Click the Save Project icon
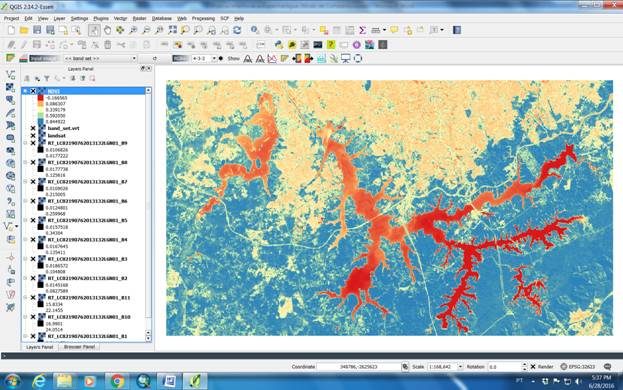This screenshot has height=390, width=623. pyautogui.click(x=37, y=30)
